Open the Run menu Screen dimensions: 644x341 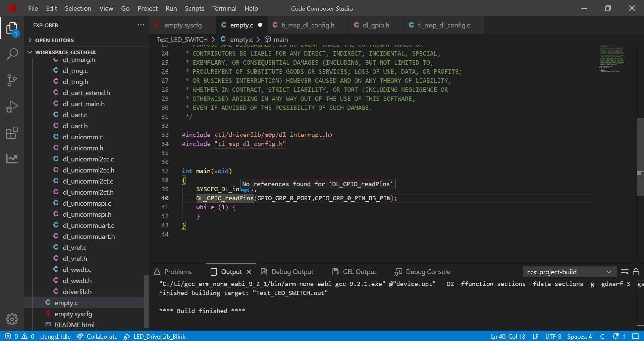(171, 8)
